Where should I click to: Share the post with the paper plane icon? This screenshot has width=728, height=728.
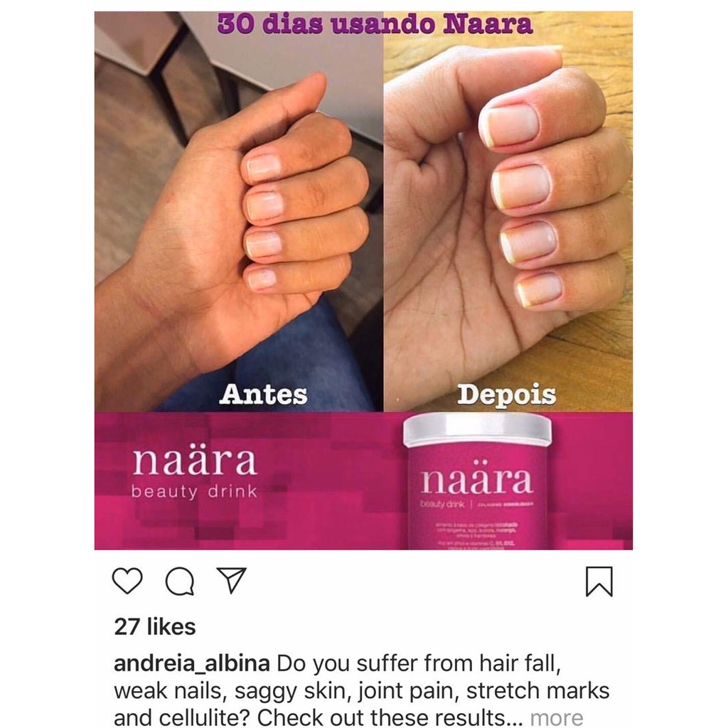point(231,580)
